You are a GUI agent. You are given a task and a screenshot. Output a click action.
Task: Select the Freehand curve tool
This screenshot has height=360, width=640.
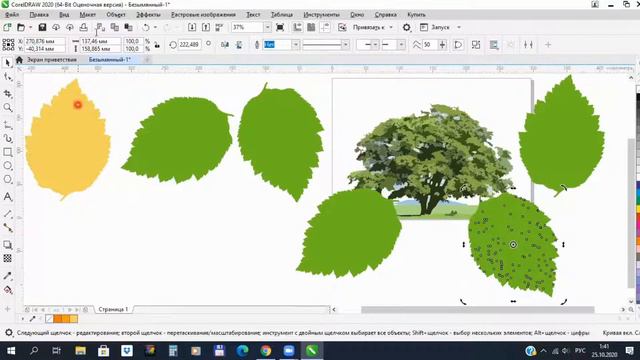click(7, 125)
